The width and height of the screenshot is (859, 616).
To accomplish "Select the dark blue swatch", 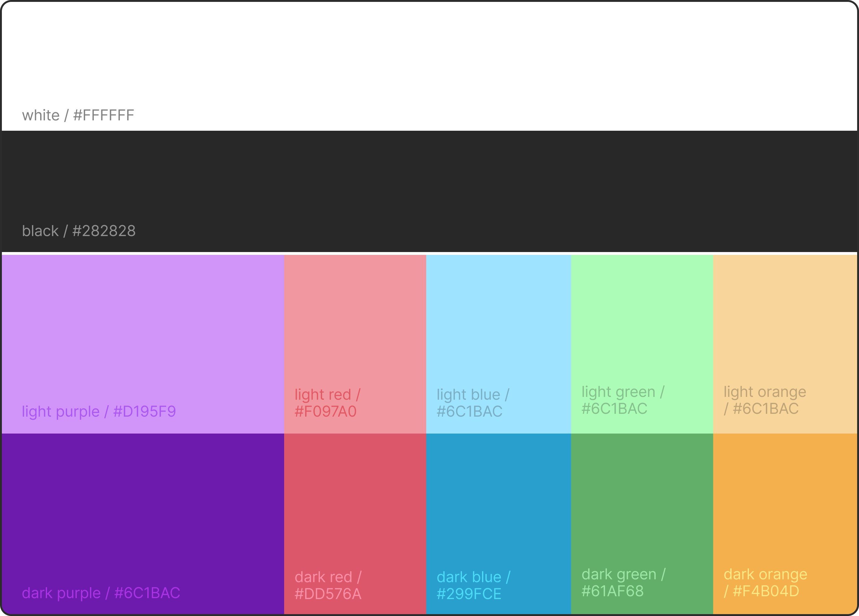I will tap(499, 524).
